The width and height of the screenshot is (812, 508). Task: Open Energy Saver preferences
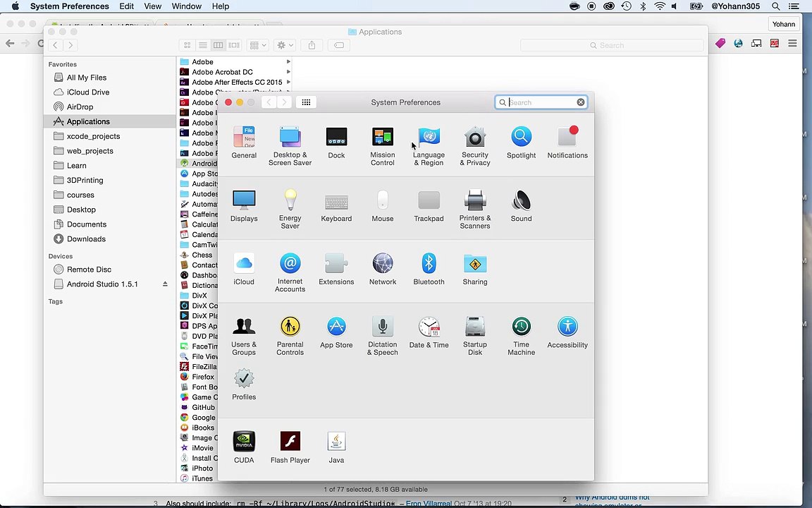coord(290,209)
